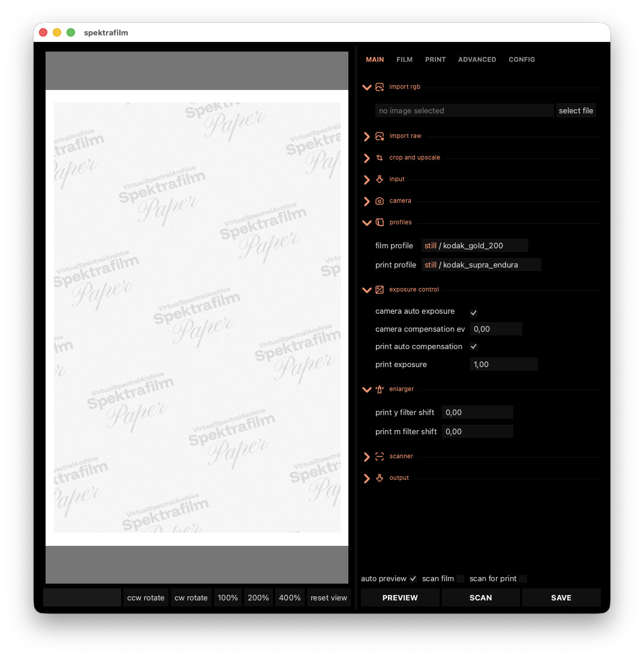Click the import raw image icon

coord(380,136)
